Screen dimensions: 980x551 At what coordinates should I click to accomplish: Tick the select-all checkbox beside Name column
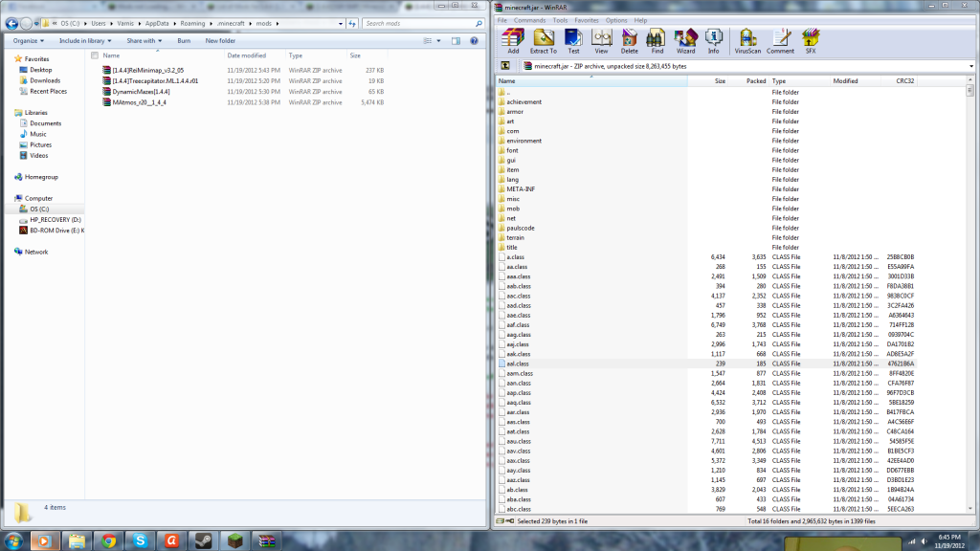tap(94, 55)
